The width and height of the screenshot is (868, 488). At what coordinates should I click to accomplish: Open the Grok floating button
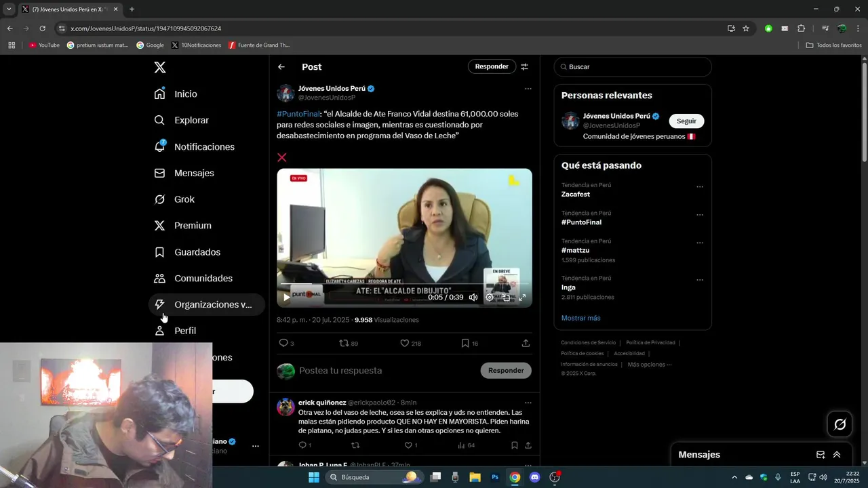[840, 424]
